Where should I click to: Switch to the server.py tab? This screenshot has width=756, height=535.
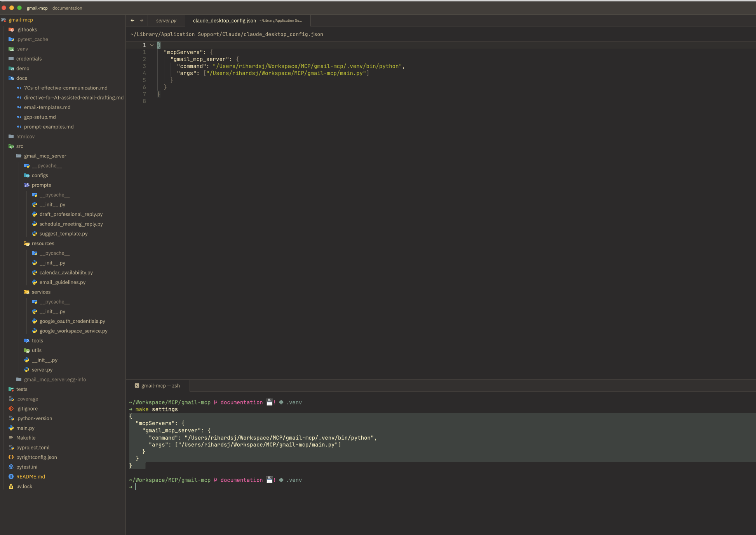pos(166,21)
